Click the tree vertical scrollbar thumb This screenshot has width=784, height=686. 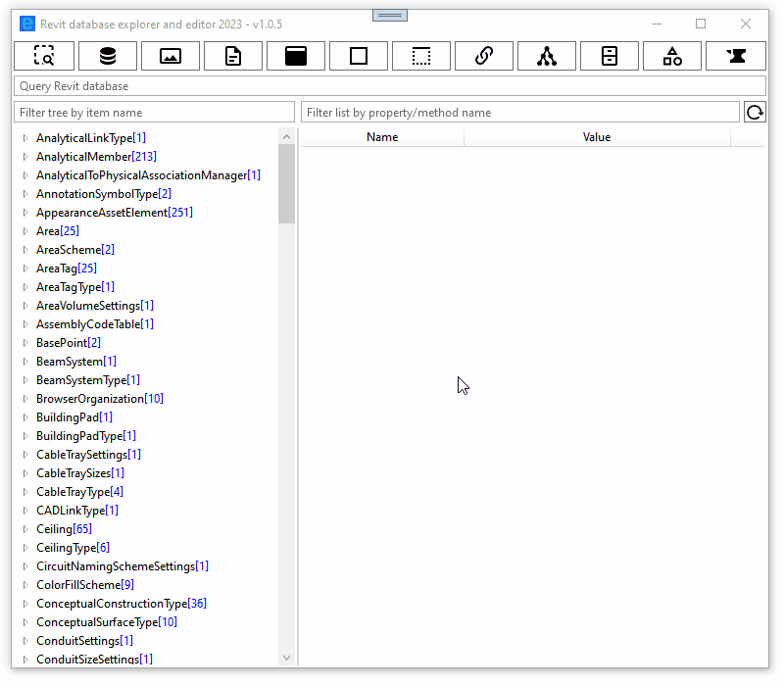click(286, 183)
